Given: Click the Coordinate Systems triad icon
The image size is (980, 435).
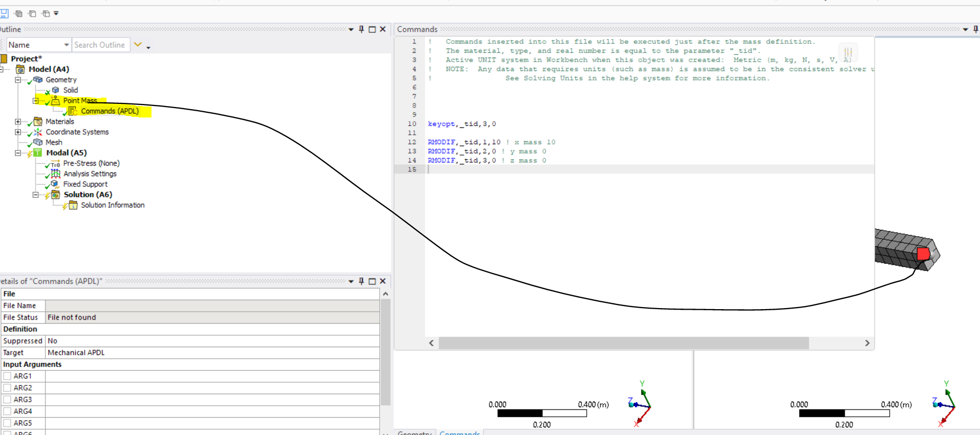Looking at the screenshot, I should point(38,132).
